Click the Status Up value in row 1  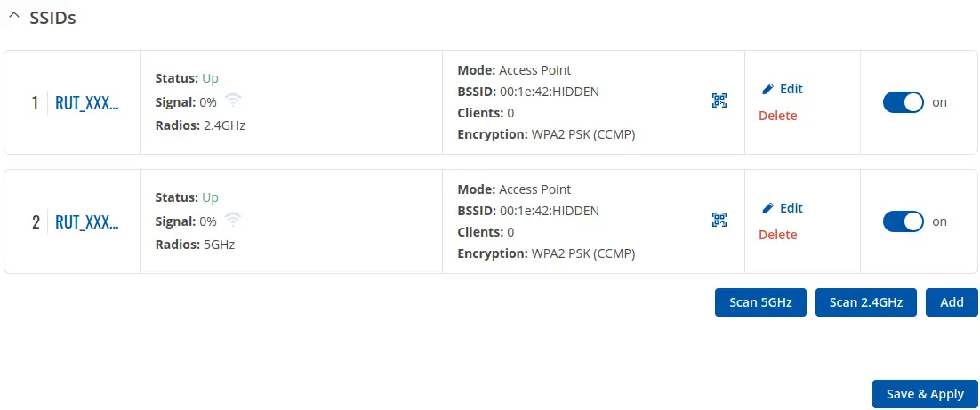210,78
